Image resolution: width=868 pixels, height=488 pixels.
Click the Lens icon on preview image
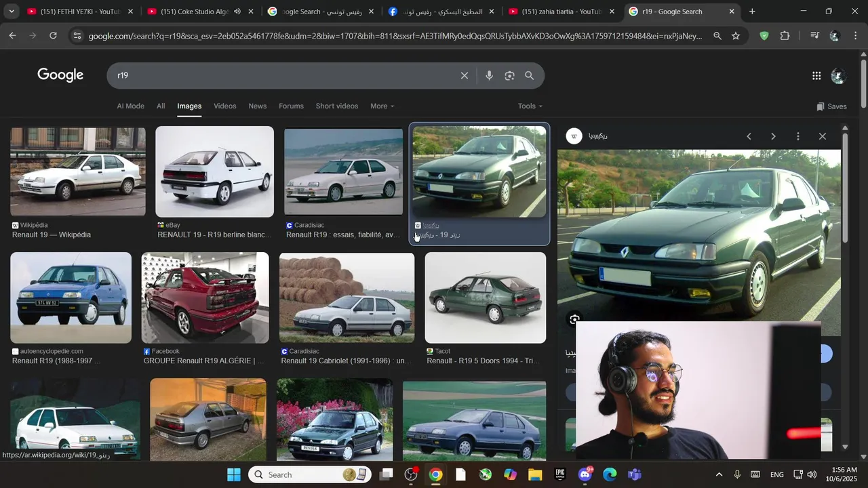click(x=574, y=319)
